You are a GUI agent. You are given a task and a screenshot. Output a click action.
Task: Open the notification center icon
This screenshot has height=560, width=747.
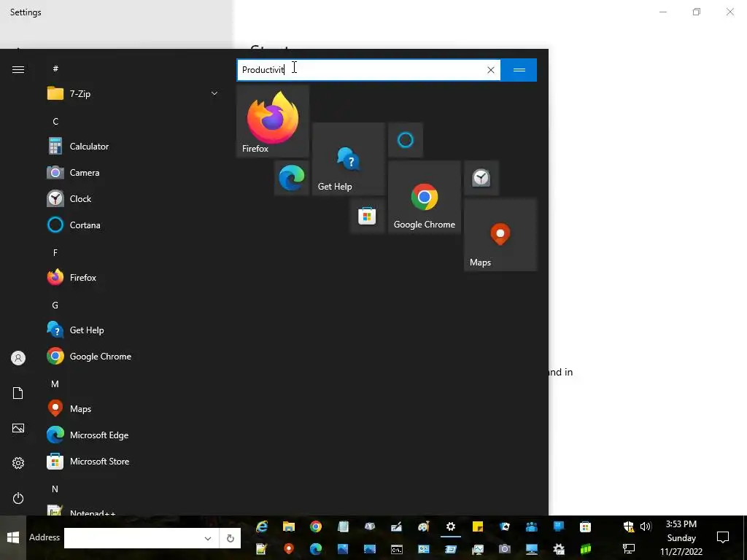coord(723,537)
